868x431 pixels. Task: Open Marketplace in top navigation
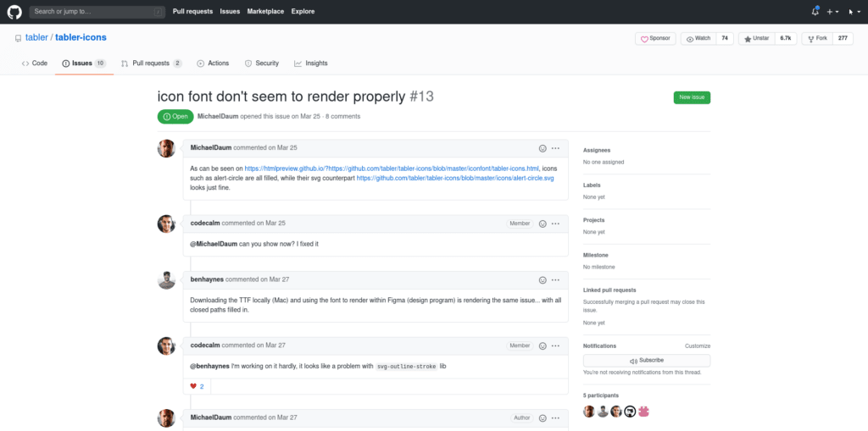(265, 11)
